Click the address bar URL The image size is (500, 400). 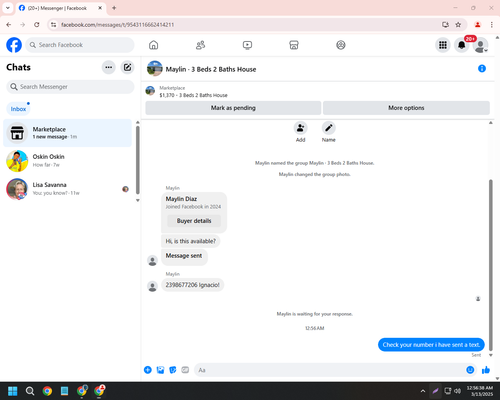click(x=117, y=25)
